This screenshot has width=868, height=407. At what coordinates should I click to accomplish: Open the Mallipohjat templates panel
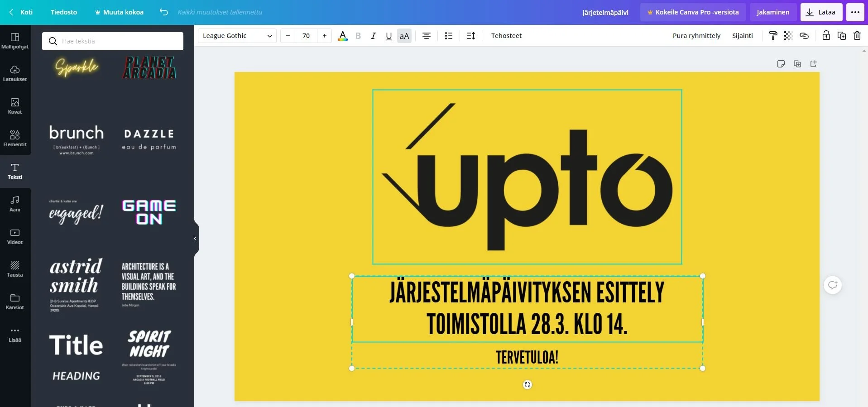pos(15,41)
